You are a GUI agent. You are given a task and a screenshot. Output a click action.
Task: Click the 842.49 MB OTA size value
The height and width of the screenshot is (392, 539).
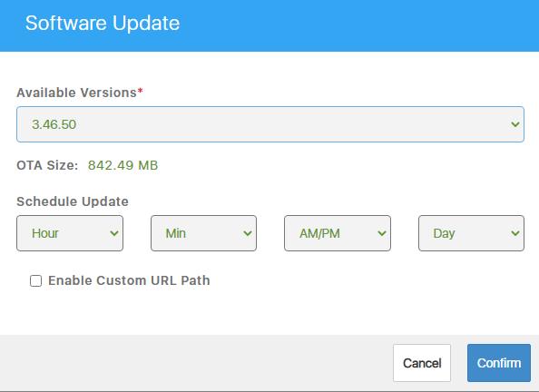click(122, 165)
